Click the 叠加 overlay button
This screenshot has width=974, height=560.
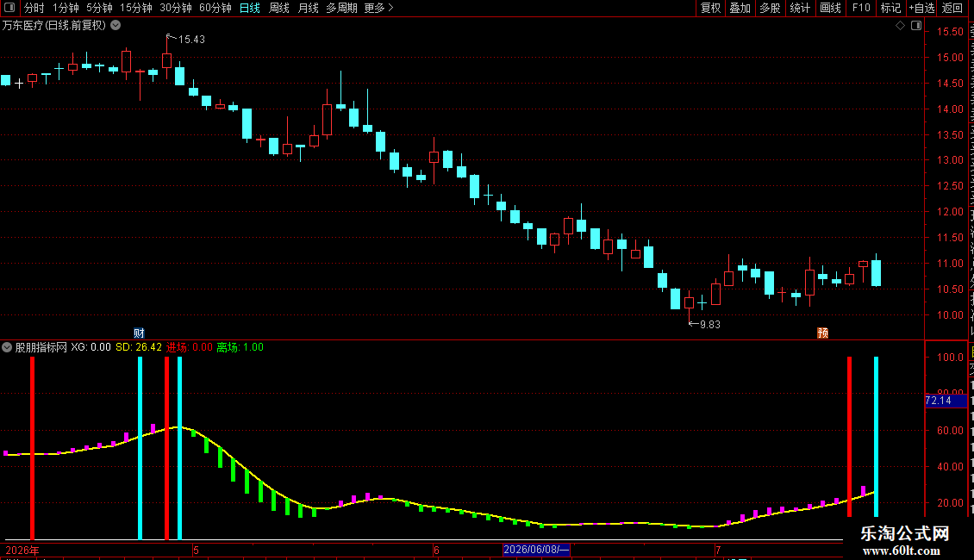click(x=740, y=8)
